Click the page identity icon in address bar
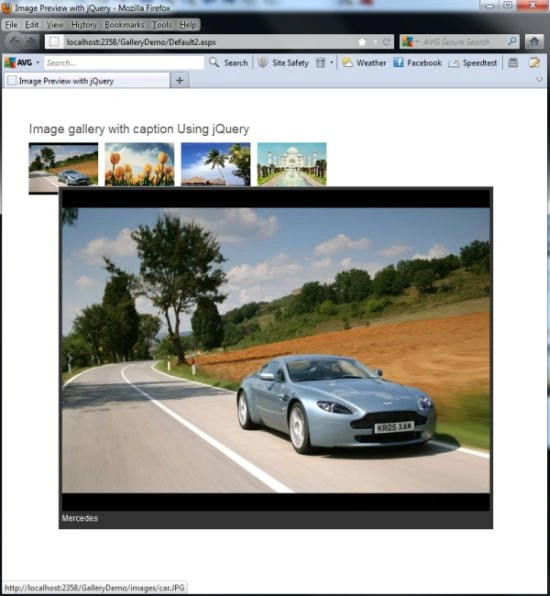Image resolution: width=550 pixels, height=596 pixels. coord(54,42)
